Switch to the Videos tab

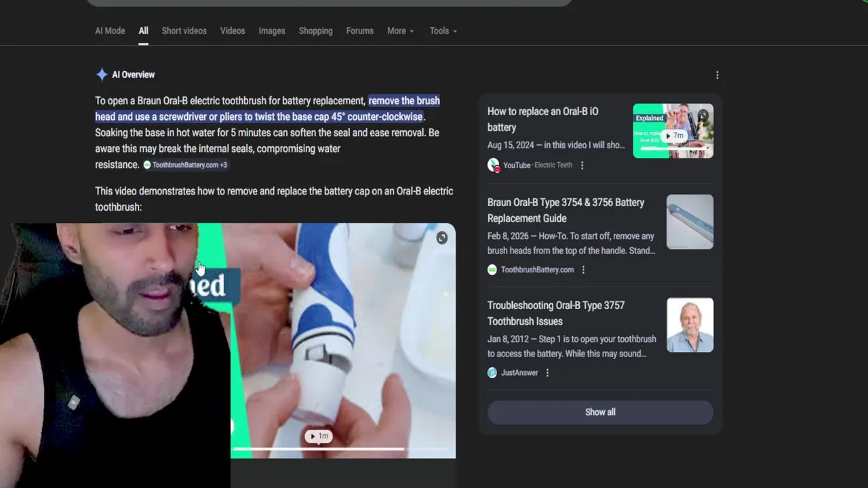click(x=233, y=30)
